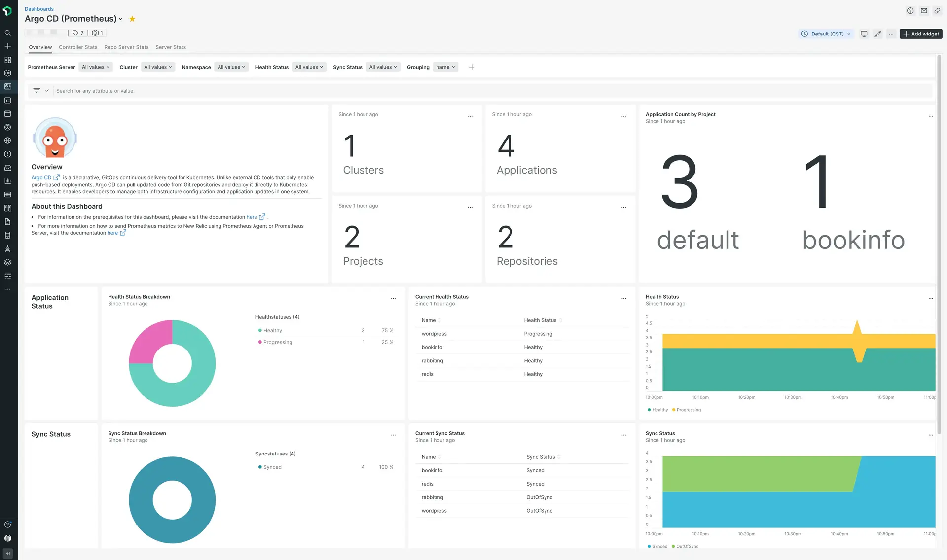Click the Add widget button
The width and height of the screenshot is (947, 560).
[921, 34]
